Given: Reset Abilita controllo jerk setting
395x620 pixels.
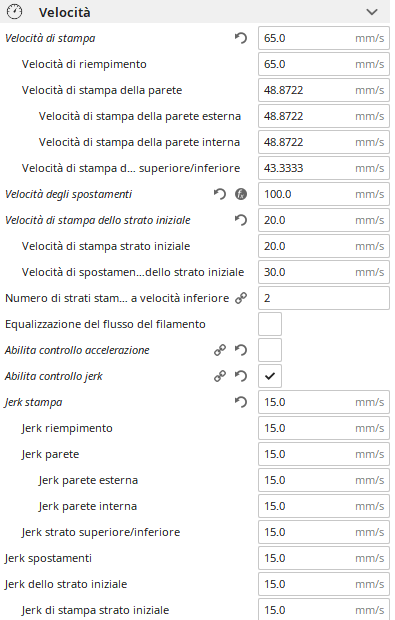Looking at the screenshot, I should click(x=240, y=376).
